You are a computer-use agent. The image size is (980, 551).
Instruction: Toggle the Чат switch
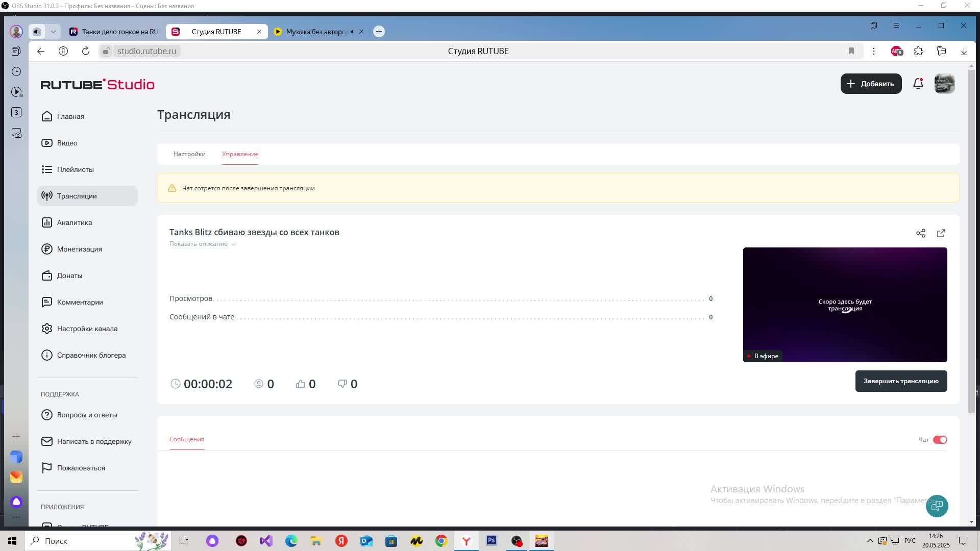[x=940, y=440]
